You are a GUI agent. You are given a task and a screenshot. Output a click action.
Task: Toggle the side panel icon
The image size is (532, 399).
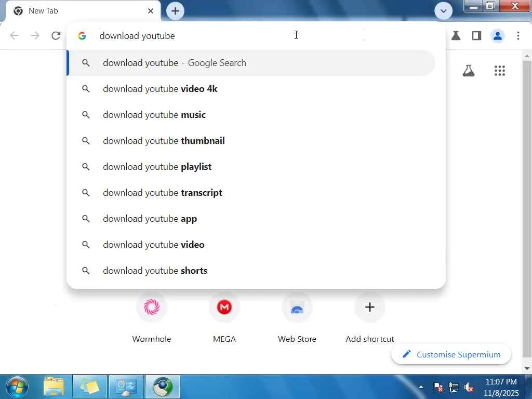(477, 36)
